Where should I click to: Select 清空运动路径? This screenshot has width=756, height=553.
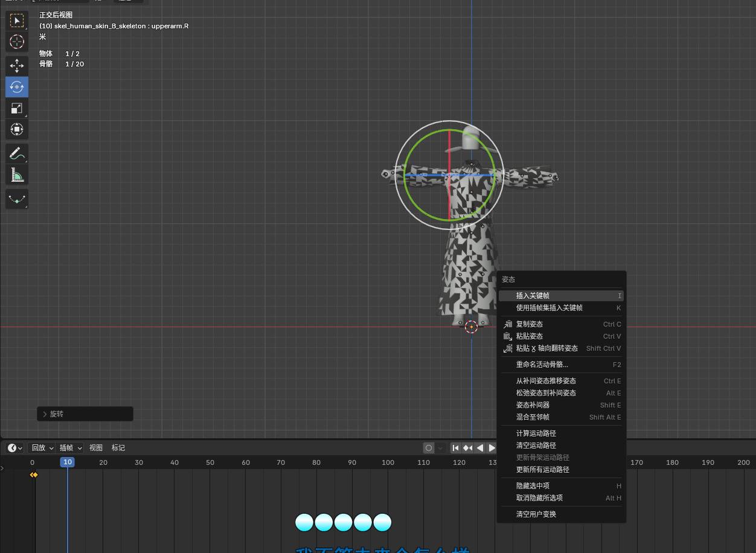(562, 446)
